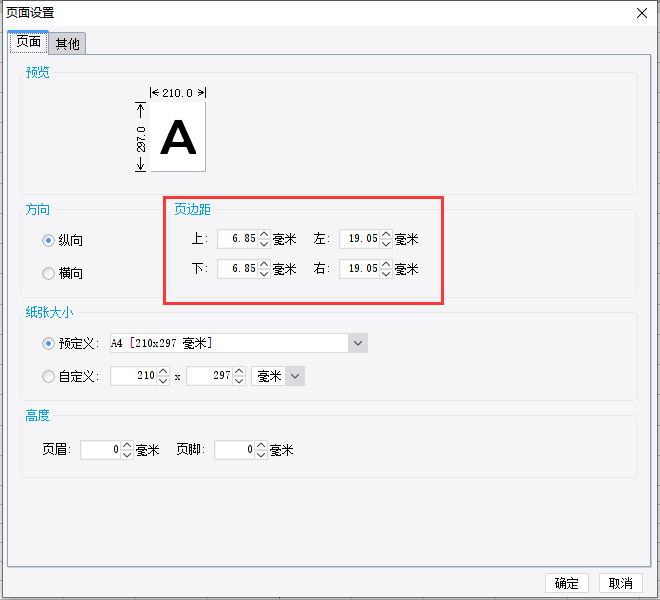The width and height of the screenshot is (660, 600).
Task: Decrease the custom height 297 value
Action: coord(239,381)
